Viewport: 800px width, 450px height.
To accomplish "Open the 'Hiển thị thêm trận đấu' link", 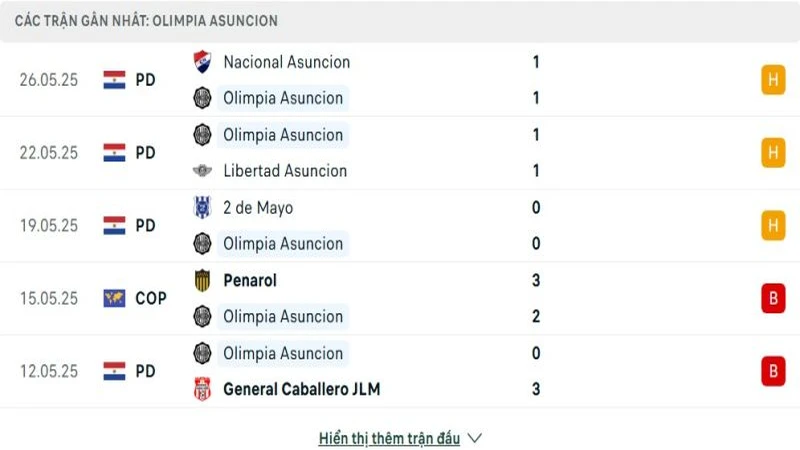I will click(x=389, y=438).
